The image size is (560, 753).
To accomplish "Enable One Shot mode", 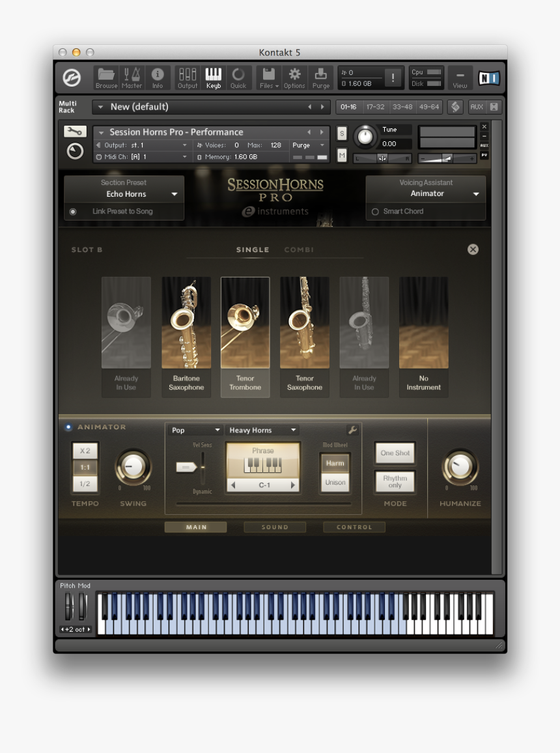I will (x=395, y=453).
